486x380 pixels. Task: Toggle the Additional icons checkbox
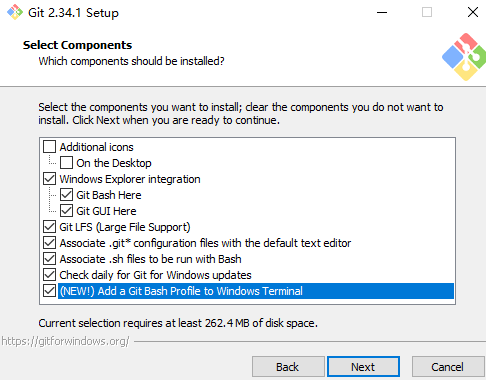point(49,147)
